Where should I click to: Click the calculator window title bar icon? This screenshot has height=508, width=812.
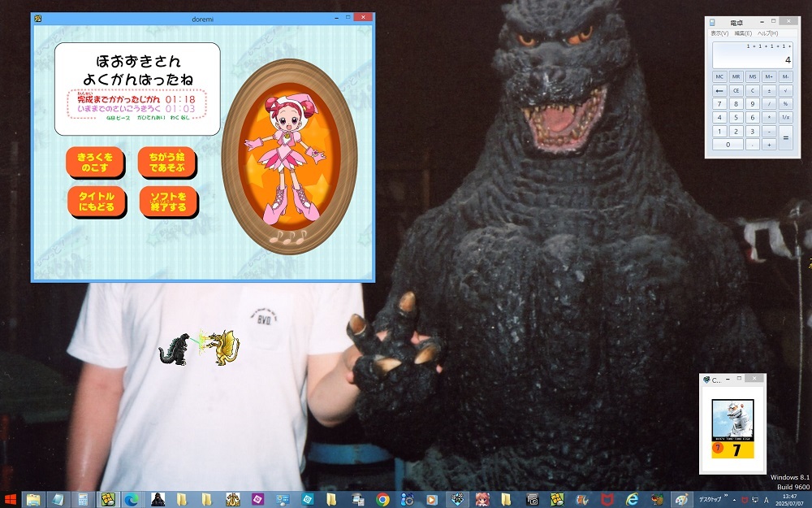pyautogui.click(x=713, y=22)
